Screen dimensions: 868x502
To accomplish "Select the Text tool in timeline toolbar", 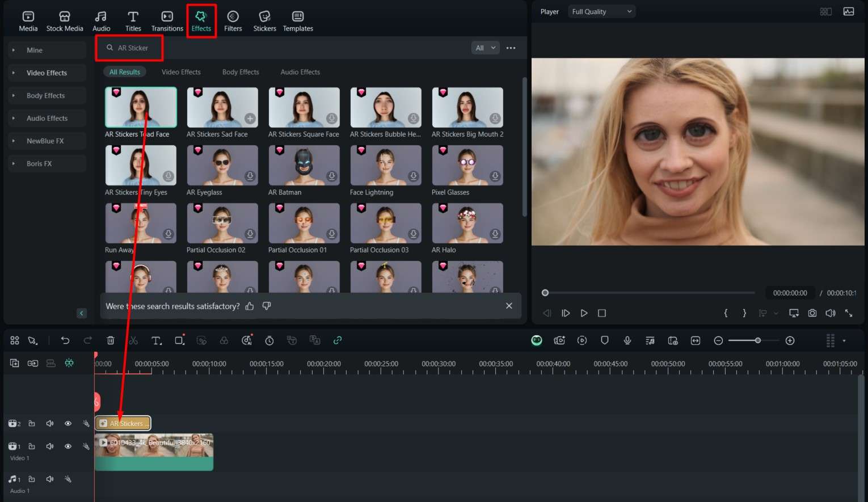I will [157, 340].
